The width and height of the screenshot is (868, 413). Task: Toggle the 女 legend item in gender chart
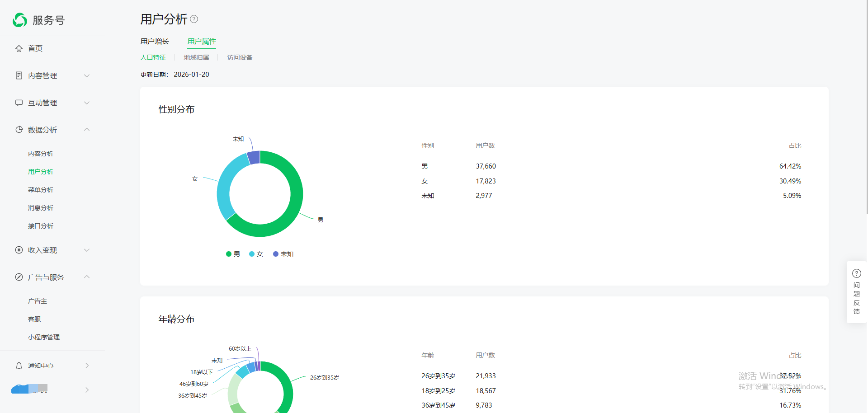[256, 254]
